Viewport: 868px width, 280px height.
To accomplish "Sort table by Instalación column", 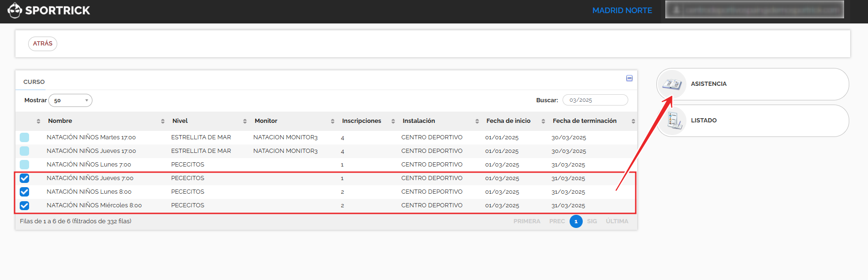I will (x=419, y=121).
